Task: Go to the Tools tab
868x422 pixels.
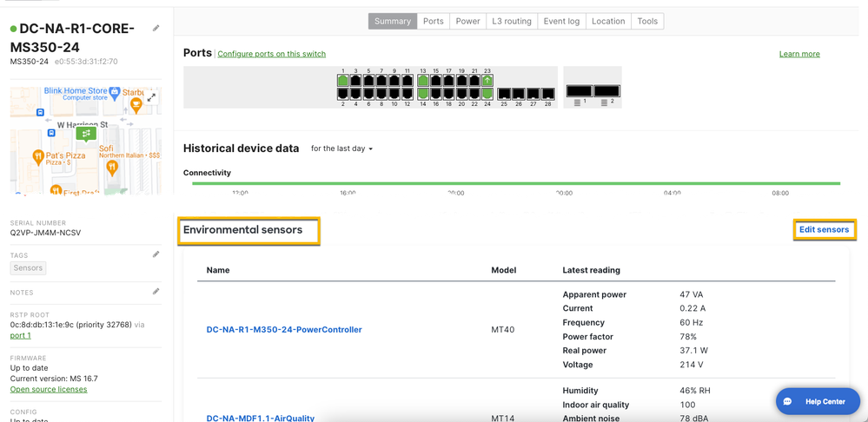Action: [x=647, y=21]
